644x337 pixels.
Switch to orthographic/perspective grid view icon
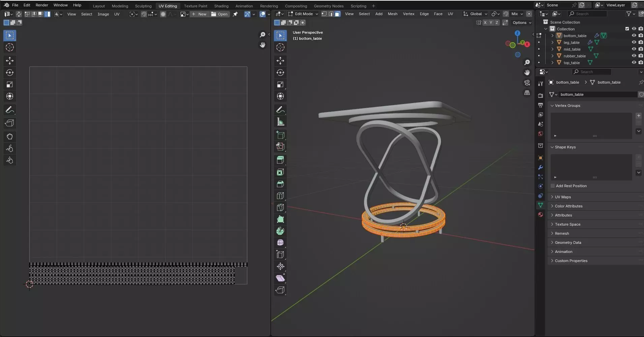pyautogui.click(x=527, y=93)
